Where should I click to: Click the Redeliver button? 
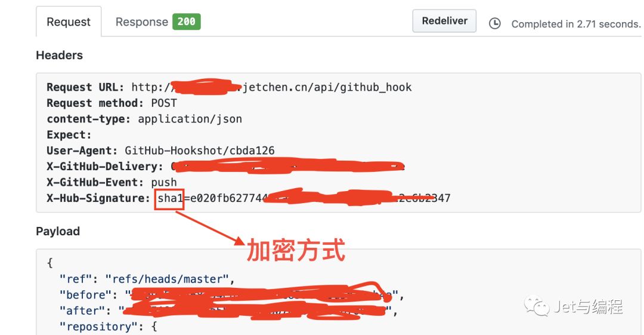pos(444,21)
